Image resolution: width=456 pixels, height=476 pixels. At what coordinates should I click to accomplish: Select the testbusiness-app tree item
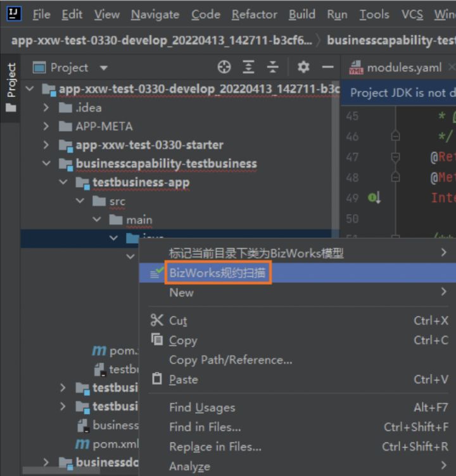pos(141,182)
